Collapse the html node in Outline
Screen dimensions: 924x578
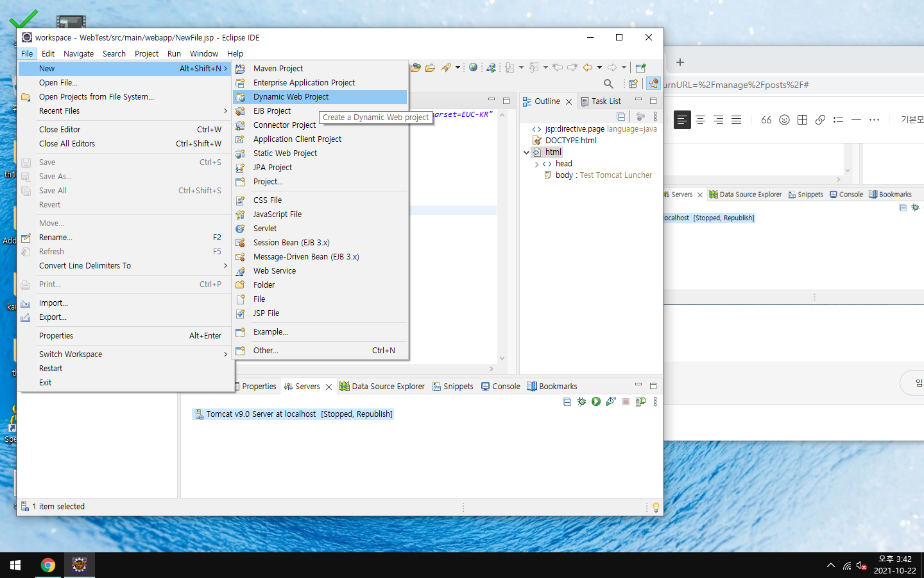point(527,152)
